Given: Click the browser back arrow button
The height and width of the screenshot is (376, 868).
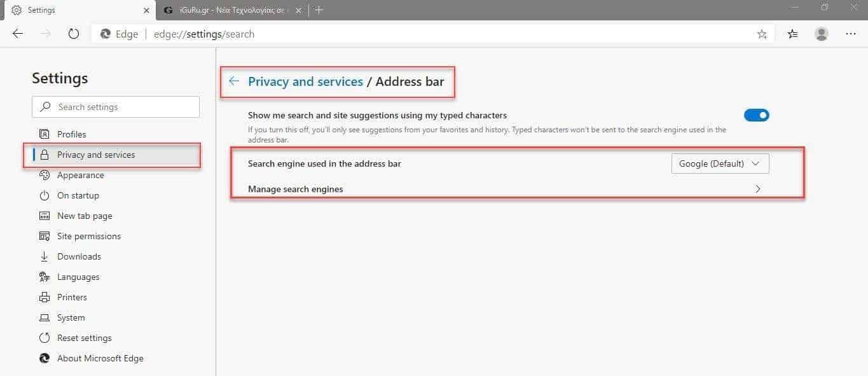Looking at the screenshot, I should (x=18, y=34).
